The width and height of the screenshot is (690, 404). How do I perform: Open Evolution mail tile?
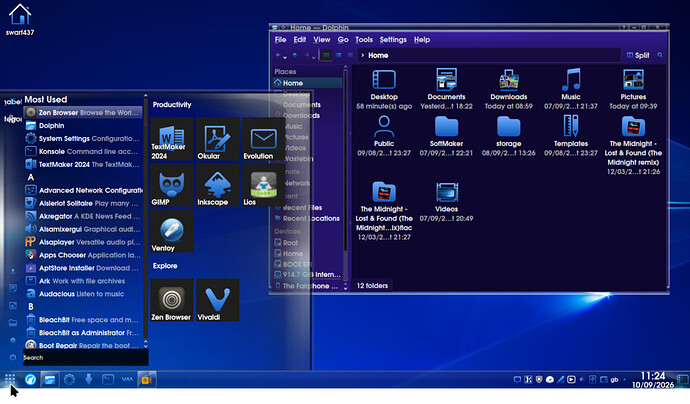pyautogui.click(x=263, y=139)
